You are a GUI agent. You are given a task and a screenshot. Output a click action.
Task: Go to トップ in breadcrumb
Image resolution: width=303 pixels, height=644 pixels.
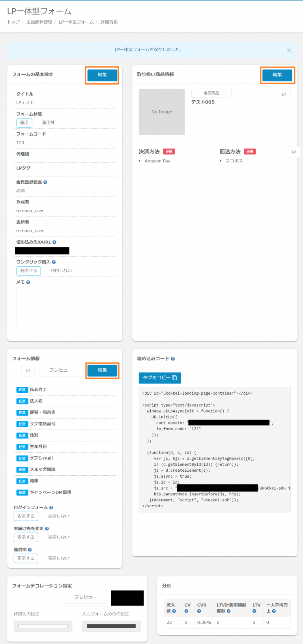(13, 22)
